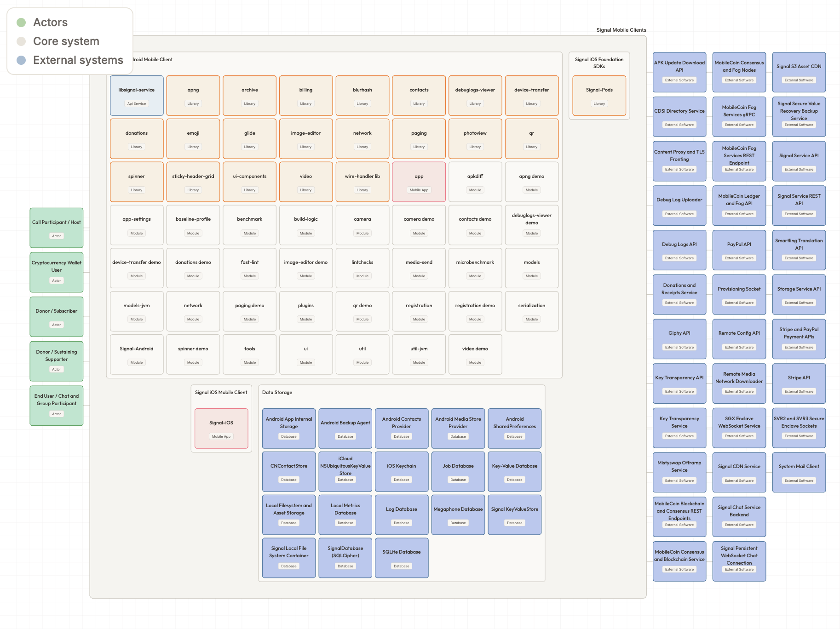This screenshot has width=840, height=629.
Task: Select the Storage Service API node
Action: [799, 295]
